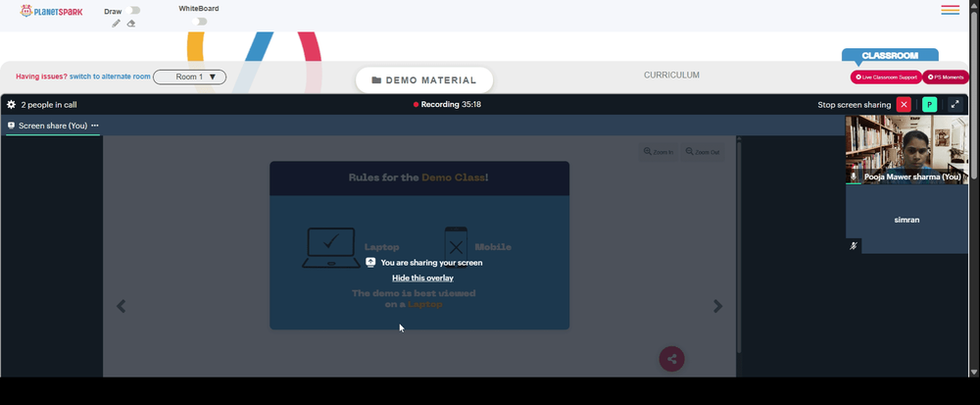Click Hide this overlay link
Viewport: 980px width, 405px height.
423,278
